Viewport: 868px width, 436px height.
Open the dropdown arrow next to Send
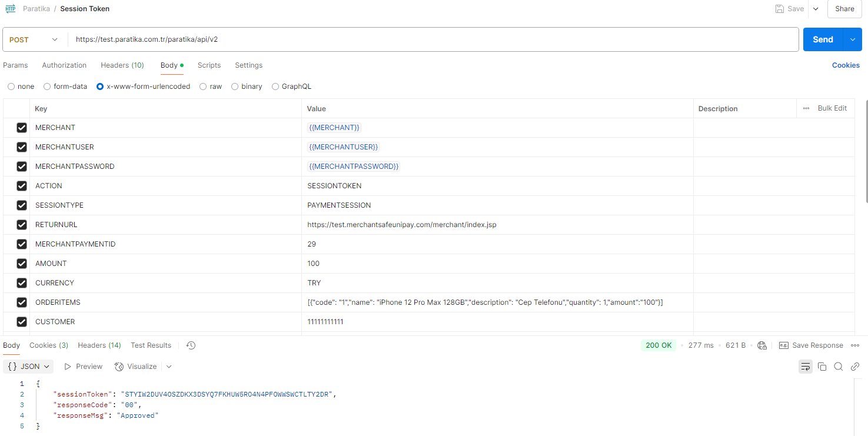click(x=852, y=39)
